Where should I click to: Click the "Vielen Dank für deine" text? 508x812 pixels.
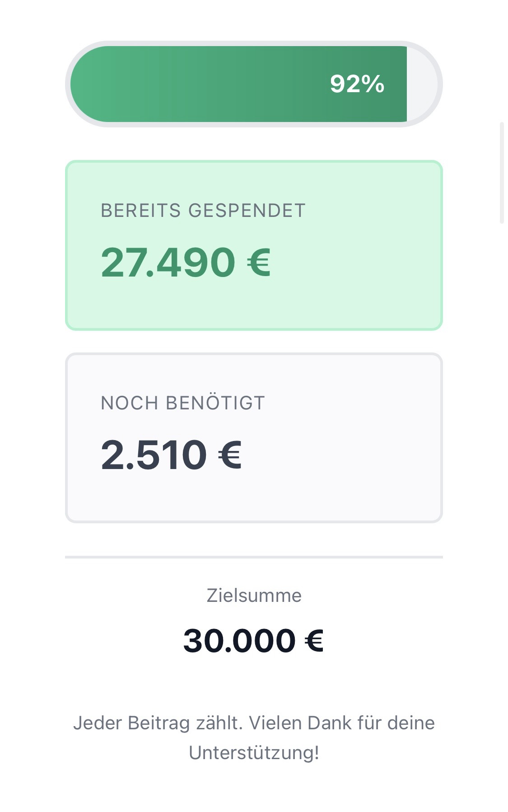(x=342, y=723)
